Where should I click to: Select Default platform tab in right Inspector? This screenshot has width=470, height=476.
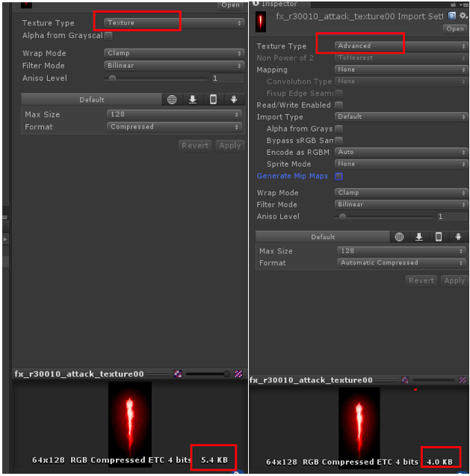[x=323, y=237]
